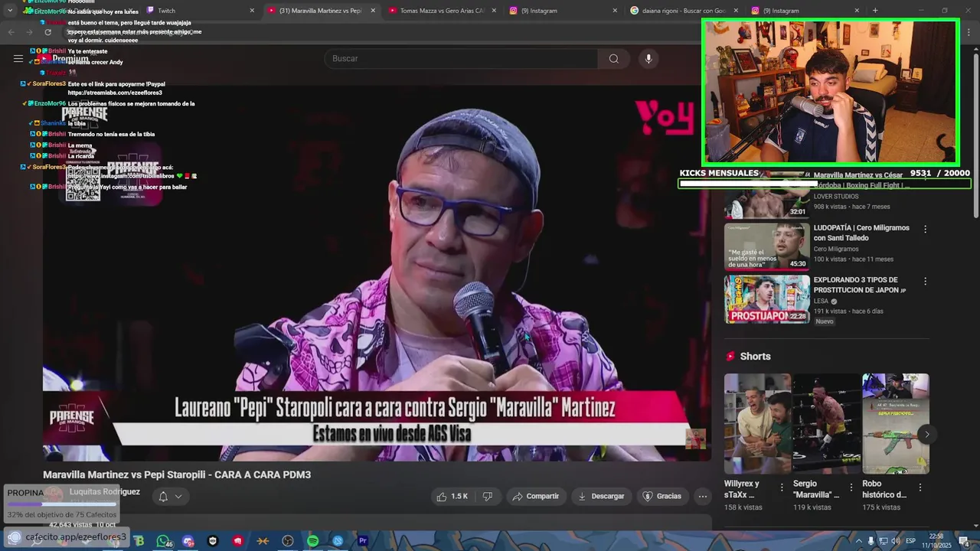Screen dimensions: 980x551
Task: Open options menu for Willyrex short
Action: pos(782,487)
